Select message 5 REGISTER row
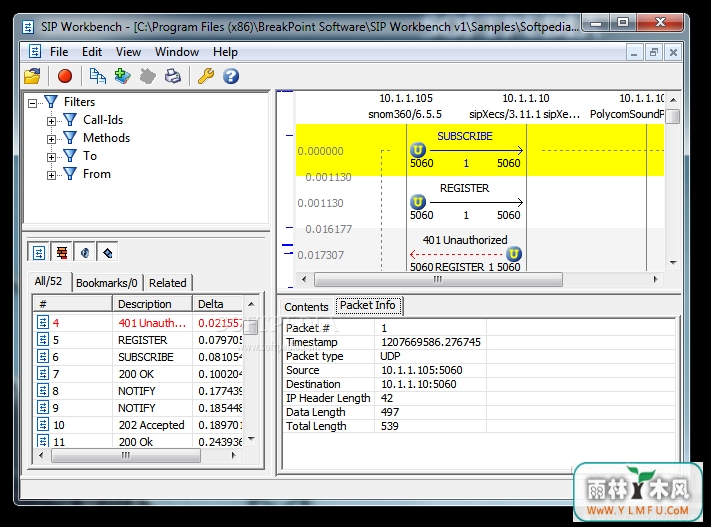 (x=139, y=340)
